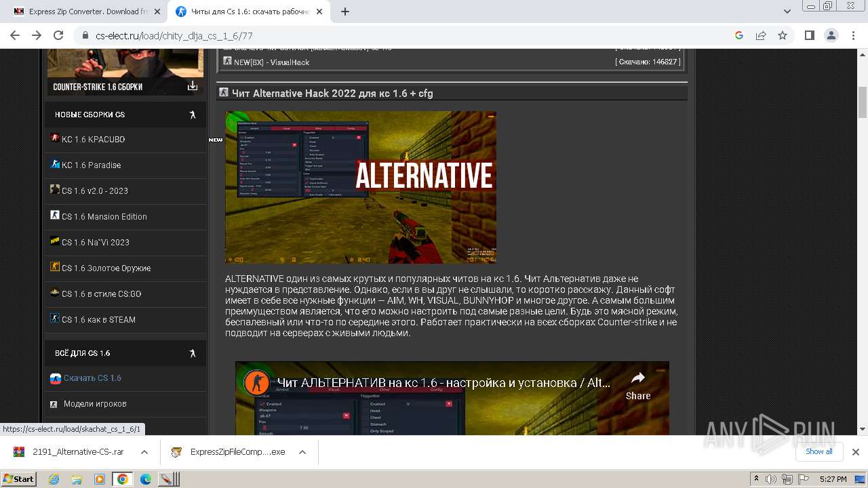Open CS 1.6 Золотое Оружие link
Screen dimensions: 868x488
point(106,268)
